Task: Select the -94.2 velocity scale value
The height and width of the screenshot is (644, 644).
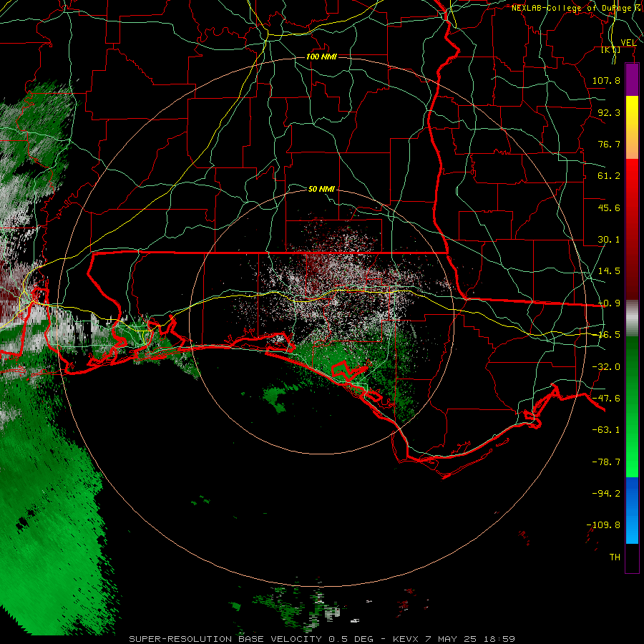Action: (606, 494)
